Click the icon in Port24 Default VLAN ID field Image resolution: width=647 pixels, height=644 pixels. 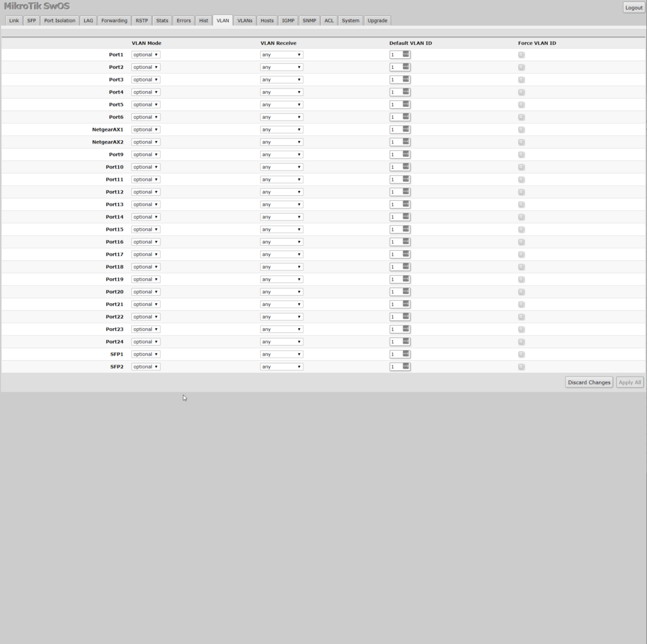(406, 342)
